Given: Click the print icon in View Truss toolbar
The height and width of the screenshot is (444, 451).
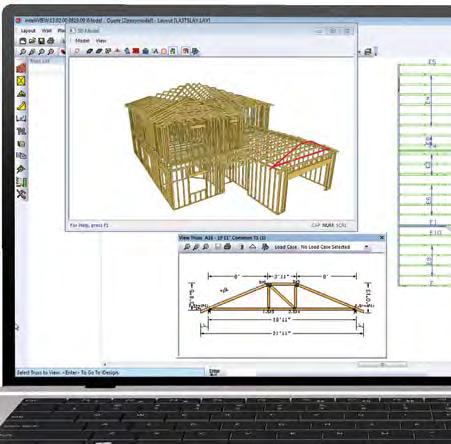Looking at the screenshot, I should [x=228, y=247].
